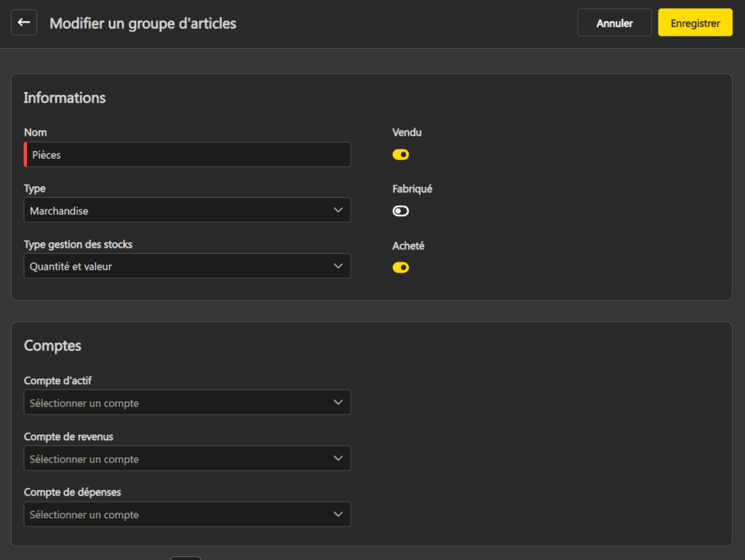Pick an account for Compte de dépenses
The width and height of the screenshot is (745, 560).
click(x=175, y=514)
